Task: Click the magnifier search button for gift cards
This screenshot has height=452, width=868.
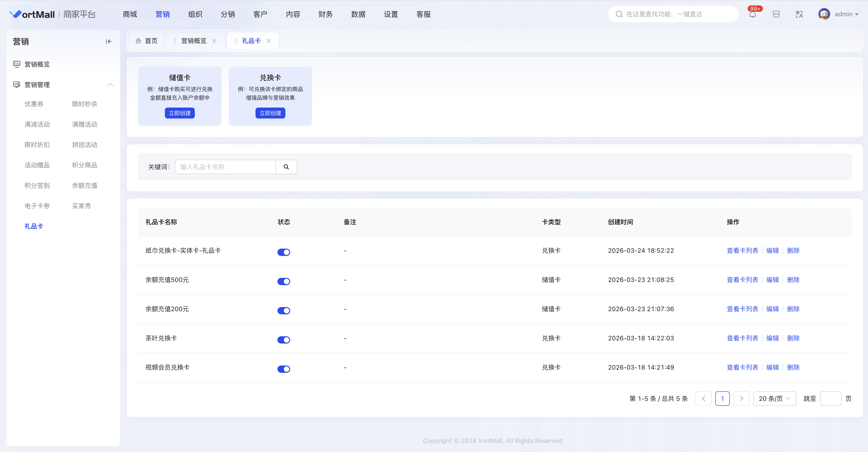Action: pyautogui.click(x=286, y=167)
